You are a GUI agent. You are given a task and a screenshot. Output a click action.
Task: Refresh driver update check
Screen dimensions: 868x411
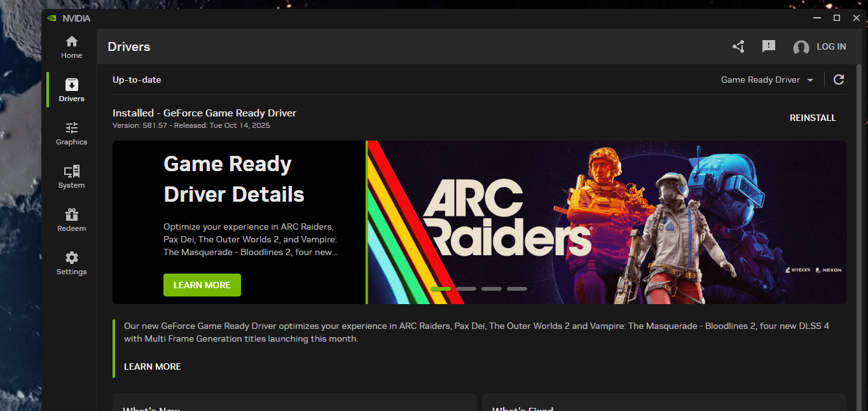[x=839, y=80]
